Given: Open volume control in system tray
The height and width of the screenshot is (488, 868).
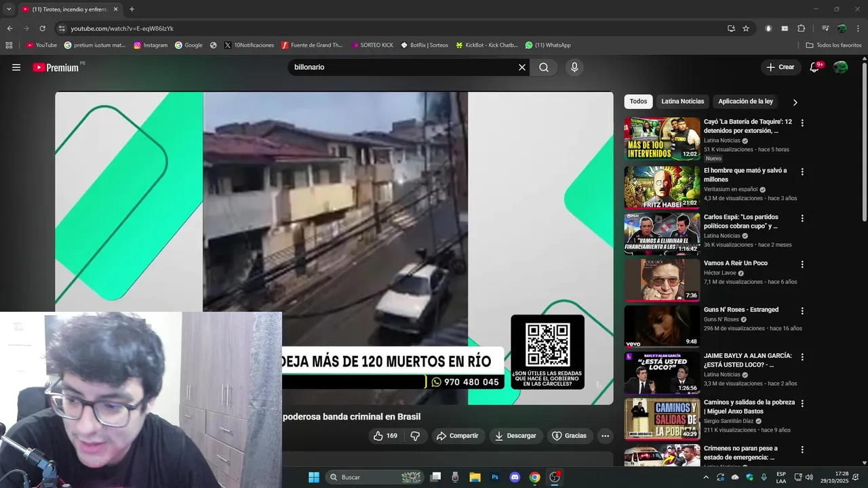Looking at the screenshot, I should [809, 477].
